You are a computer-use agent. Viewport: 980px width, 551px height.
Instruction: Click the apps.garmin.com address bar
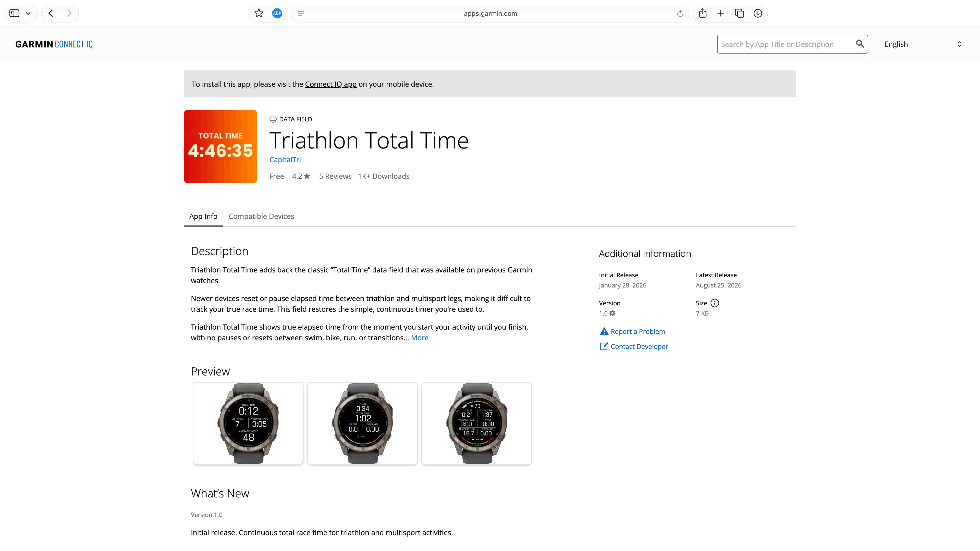490,13
